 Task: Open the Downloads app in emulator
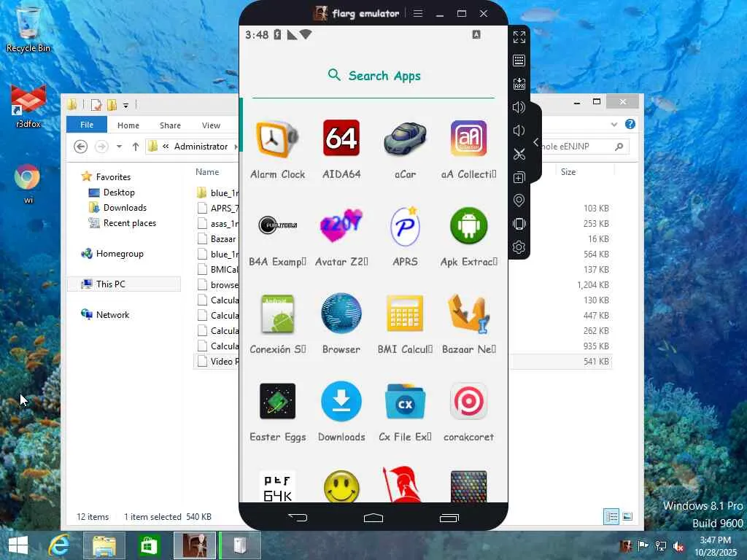click(341, 401)
